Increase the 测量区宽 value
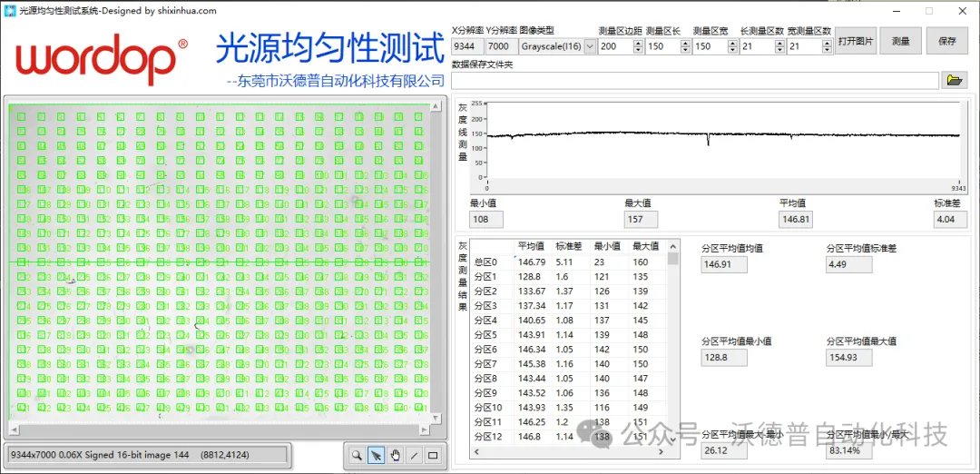The width and height of the screenshot is (980, 474). click(x=732, y=43)
